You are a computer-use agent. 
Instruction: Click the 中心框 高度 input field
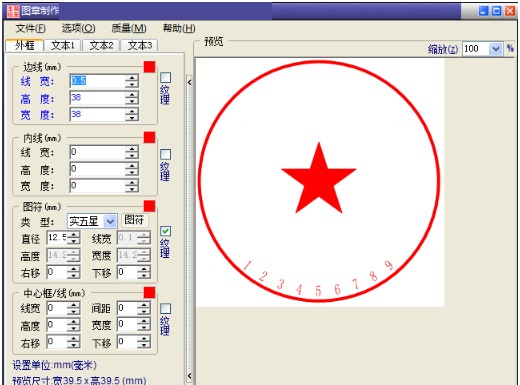[x=57, y=325]
